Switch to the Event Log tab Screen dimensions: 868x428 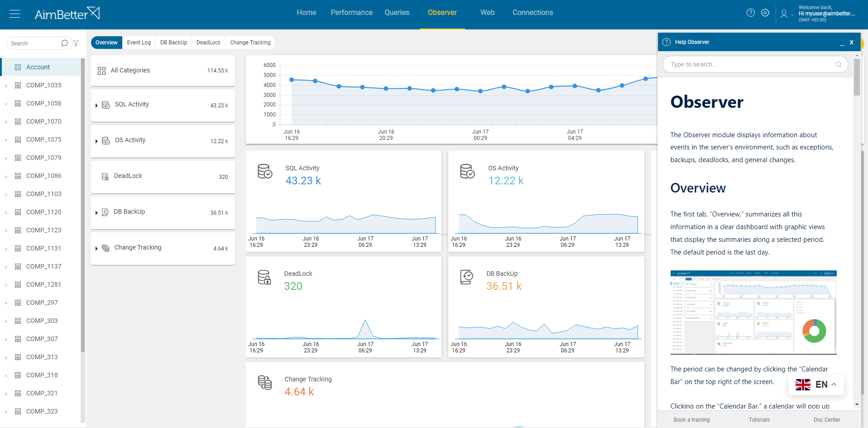[x=139, y=43]
